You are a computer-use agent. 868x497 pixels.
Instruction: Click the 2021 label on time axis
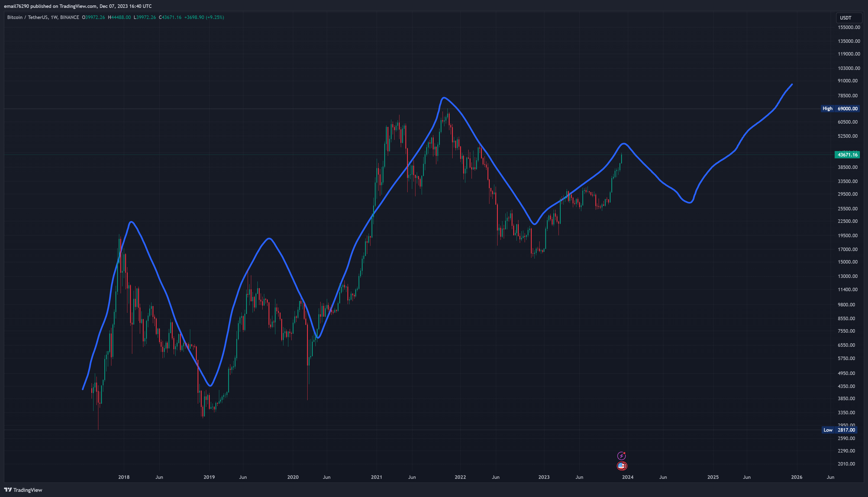(x=376, y=477)
